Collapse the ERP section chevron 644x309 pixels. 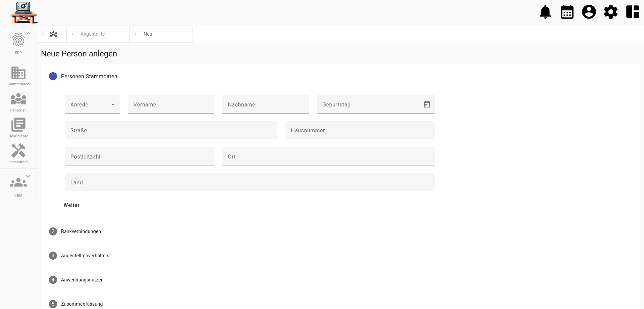tap(29, 33)
